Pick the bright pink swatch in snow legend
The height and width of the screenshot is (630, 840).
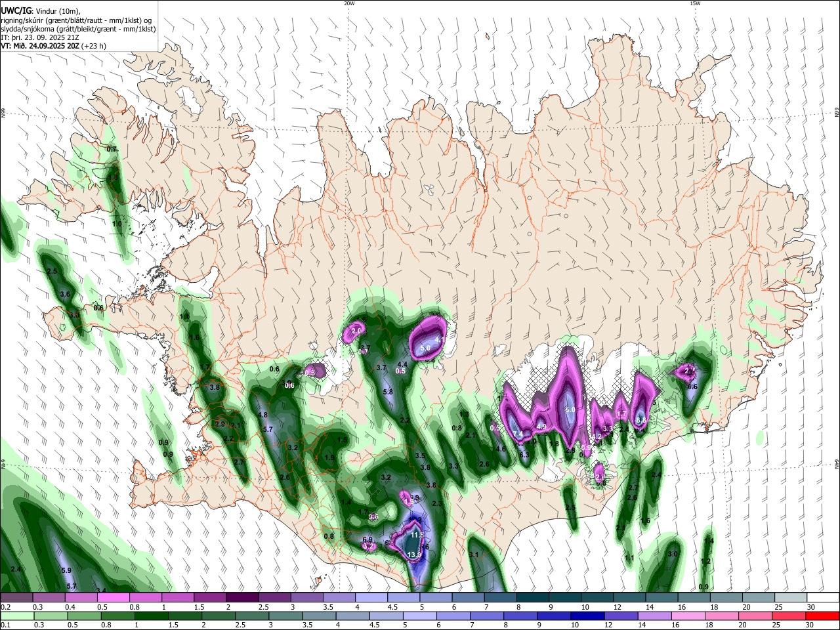pos(113,597)
